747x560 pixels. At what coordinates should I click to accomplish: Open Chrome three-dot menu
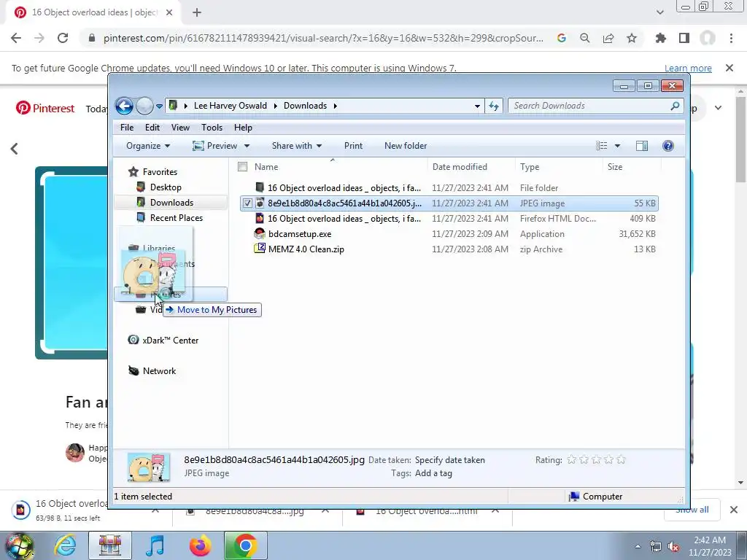[731, 38]
